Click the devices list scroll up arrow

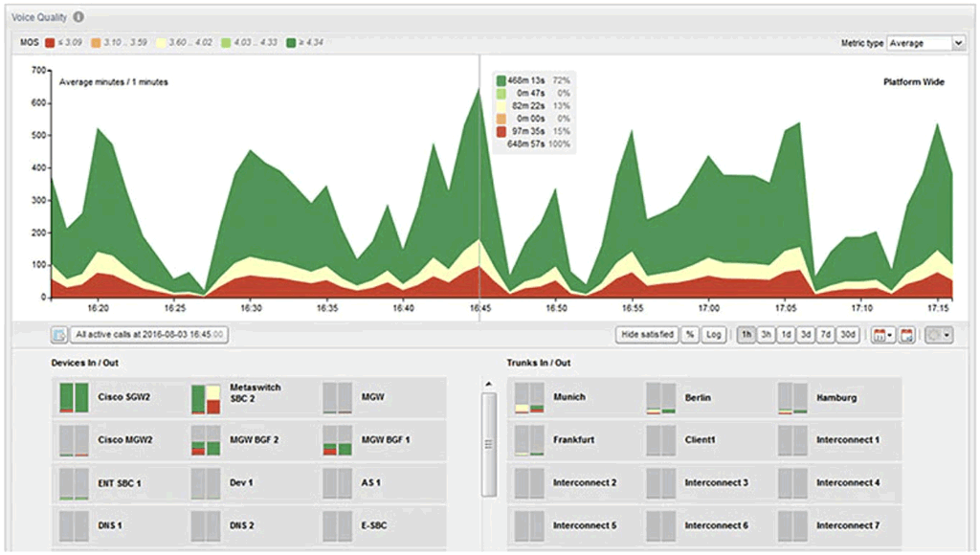[x=489, y=385]
